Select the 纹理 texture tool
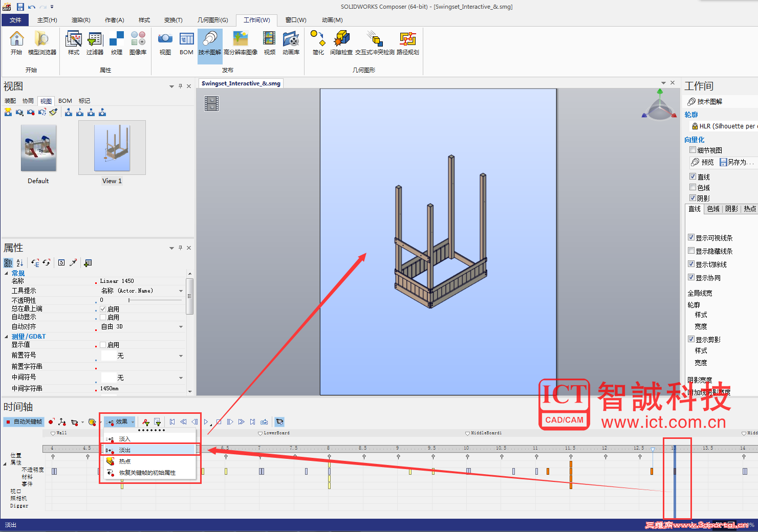This screenshot has width=758, height=532. [x=117, y=43]
